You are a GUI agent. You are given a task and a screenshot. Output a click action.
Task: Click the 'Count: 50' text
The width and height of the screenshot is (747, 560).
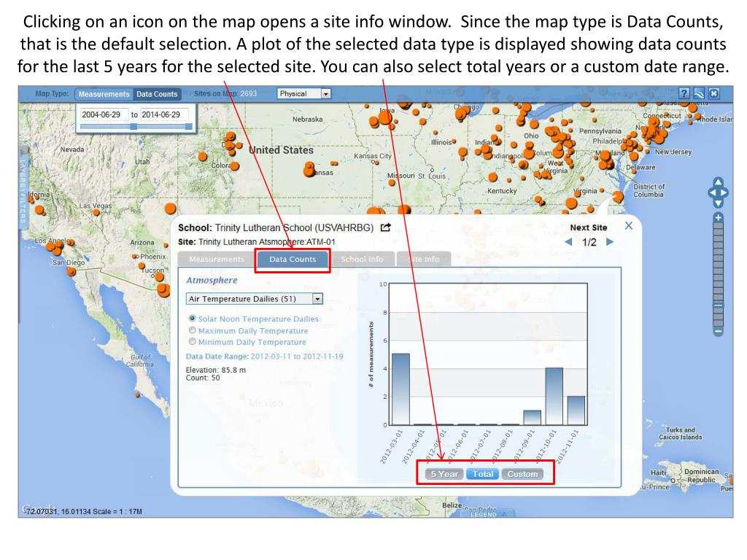coord(203,378)
